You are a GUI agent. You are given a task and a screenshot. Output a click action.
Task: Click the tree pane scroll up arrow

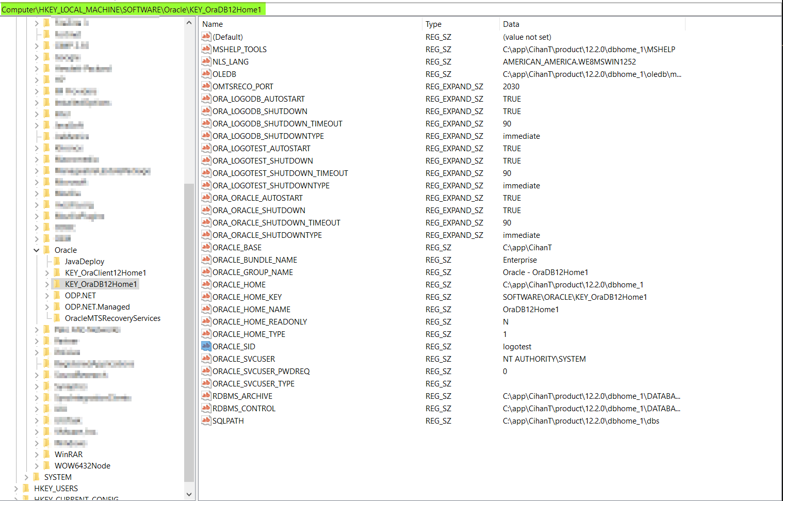coord(189,23)
